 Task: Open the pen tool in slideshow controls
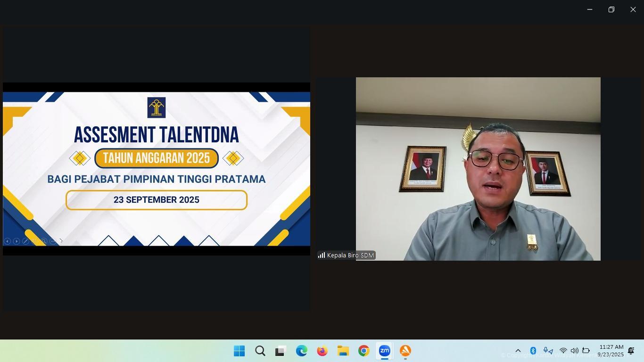point(25,241)
